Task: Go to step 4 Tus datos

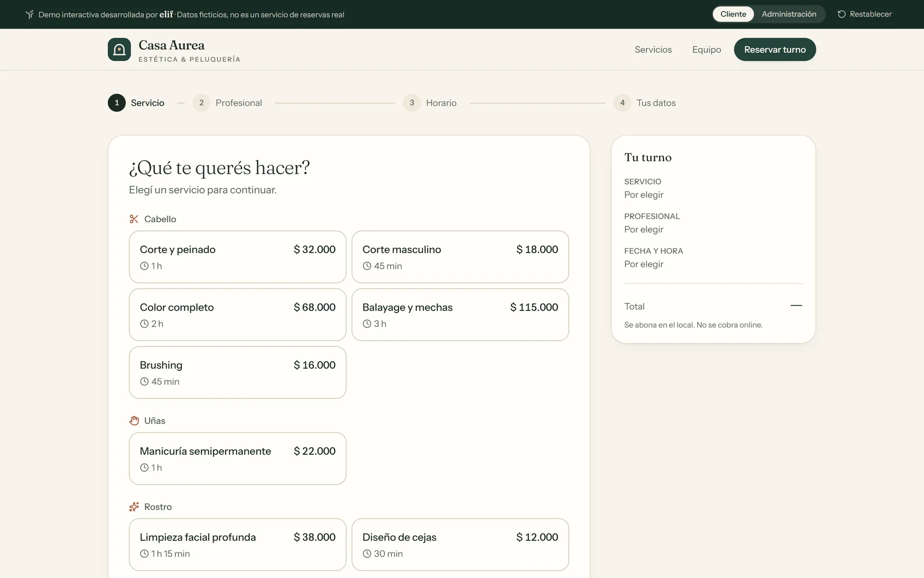Action: [645, 103]
